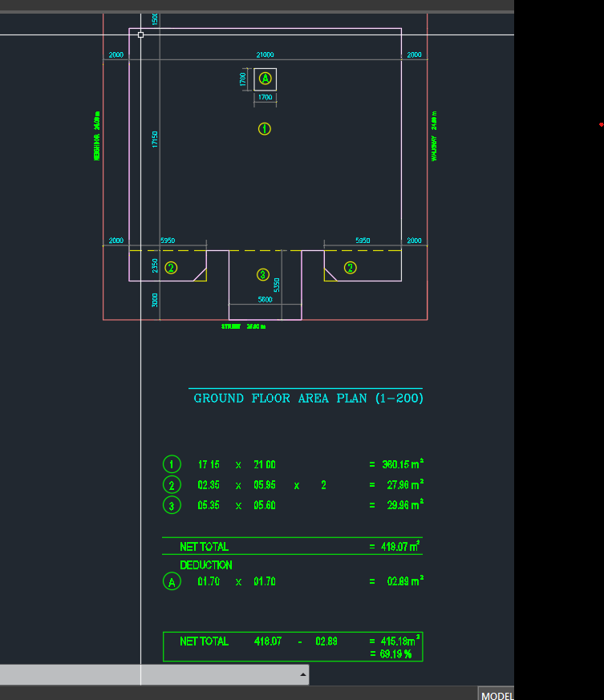Select the 418.07 value in the boxed total row
Screen dimensions: 604x700
[x=268, y=641]
